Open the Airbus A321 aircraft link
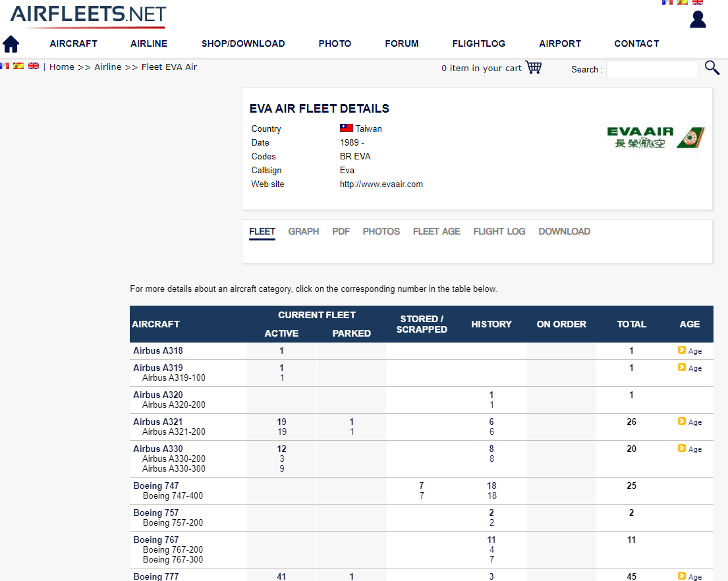Viewport: 728px width, 581px height. coord(158,422)
